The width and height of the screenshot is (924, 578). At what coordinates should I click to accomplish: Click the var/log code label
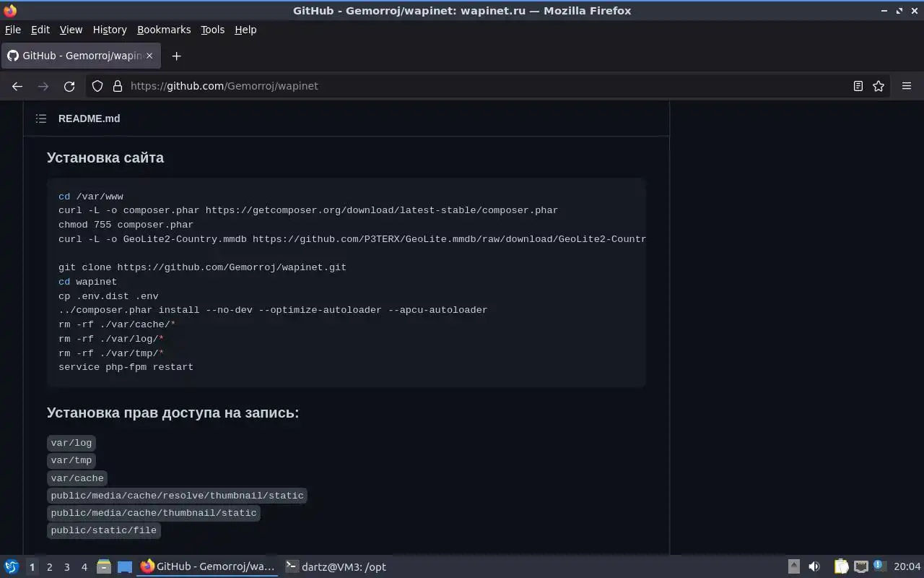71,443
